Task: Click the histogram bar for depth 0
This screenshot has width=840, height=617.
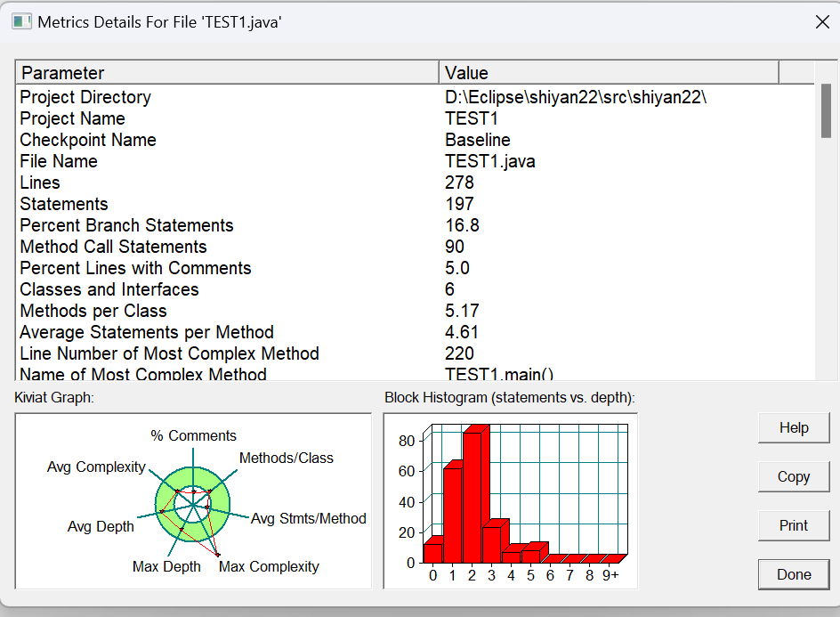Action: coord(432,552)
